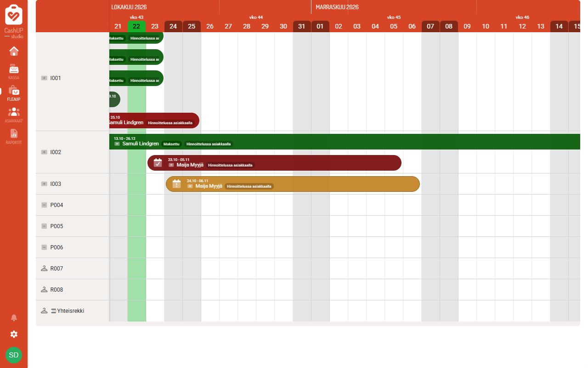This screenshot has height=368, width=588.
Task: Open the Raportit reports section
Action: point(14,137)
